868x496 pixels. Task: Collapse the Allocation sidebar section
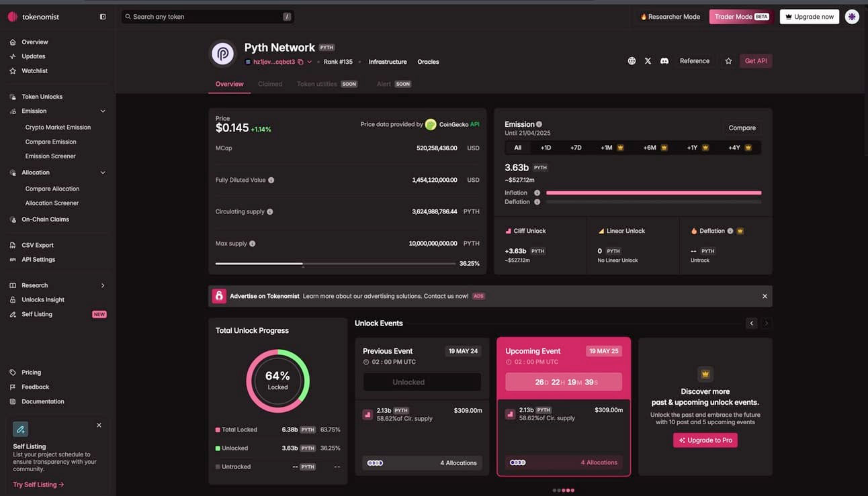(102, 172)
